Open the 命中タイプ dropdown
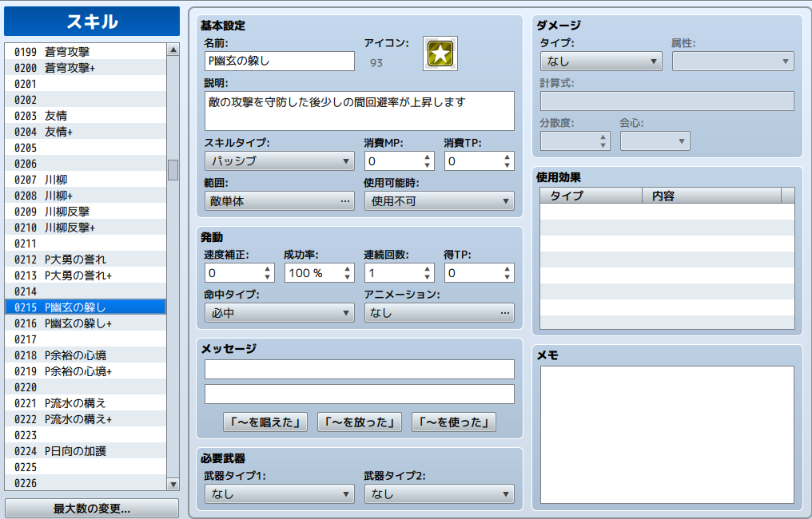This screenshot has width=812, height=519. [279, 313]
